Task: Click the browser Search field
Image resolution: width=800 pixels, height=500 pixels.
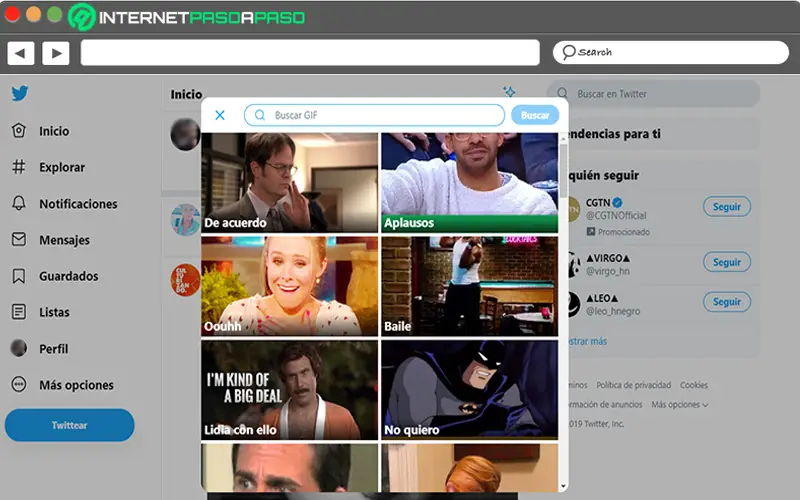Action: (671, 53)
